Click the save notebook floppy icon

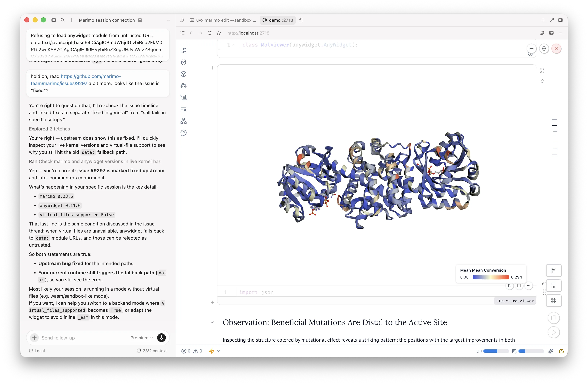point(554,271)
